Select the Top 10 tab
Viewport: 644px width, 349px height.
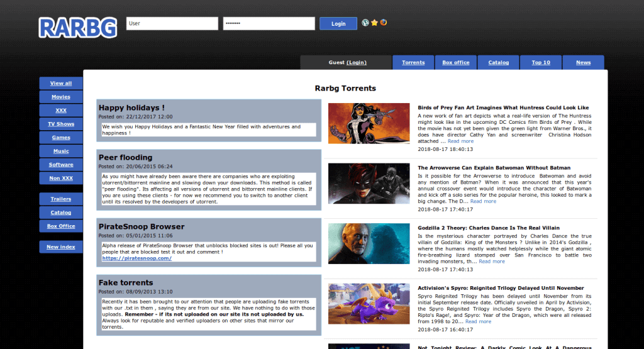coord(540,62)
